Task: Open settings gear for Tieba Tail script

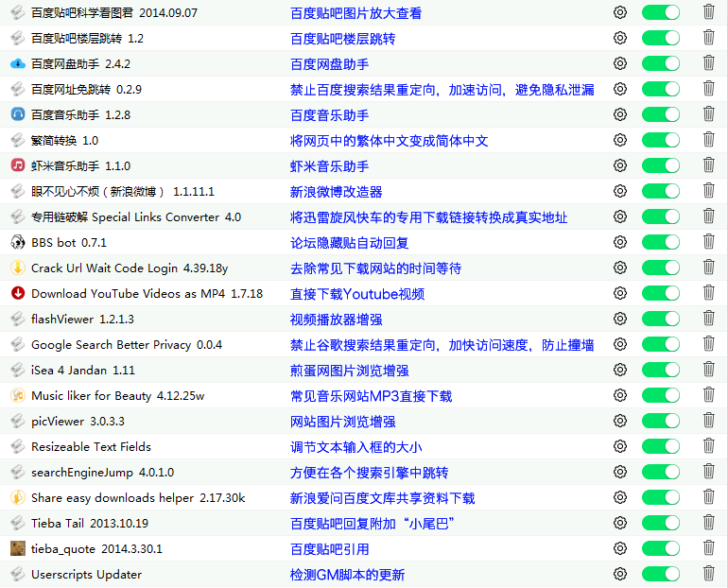Action: (x=620, y=523)
